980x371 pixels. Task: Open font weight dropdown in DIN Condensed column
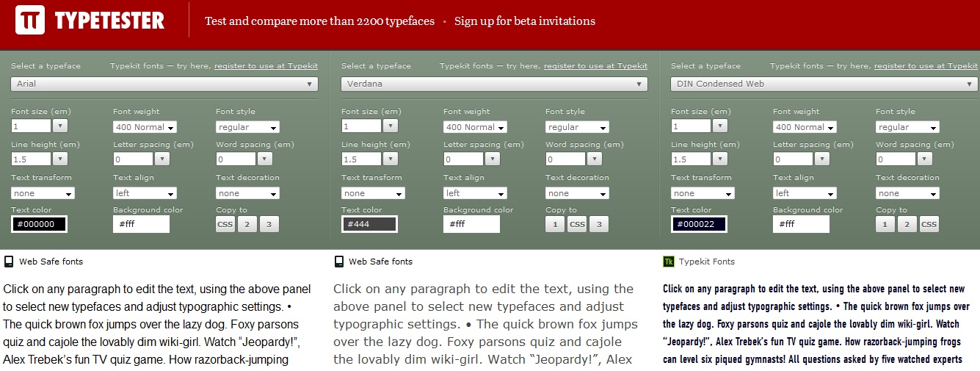point(805,127)
